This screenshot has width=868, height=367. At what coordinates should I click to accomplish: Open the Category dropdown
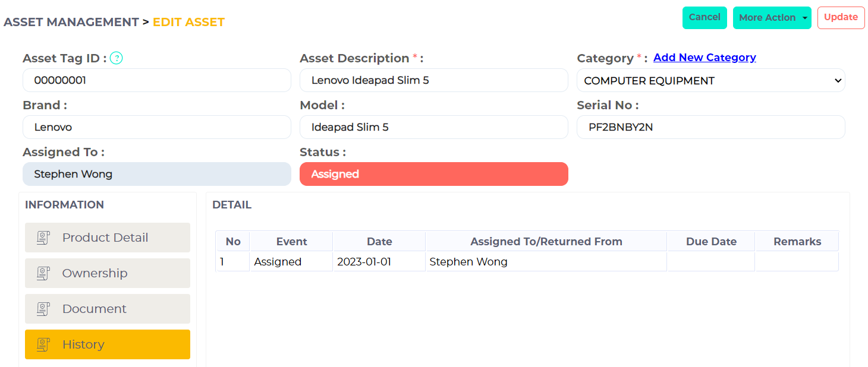tap(710, 81)
